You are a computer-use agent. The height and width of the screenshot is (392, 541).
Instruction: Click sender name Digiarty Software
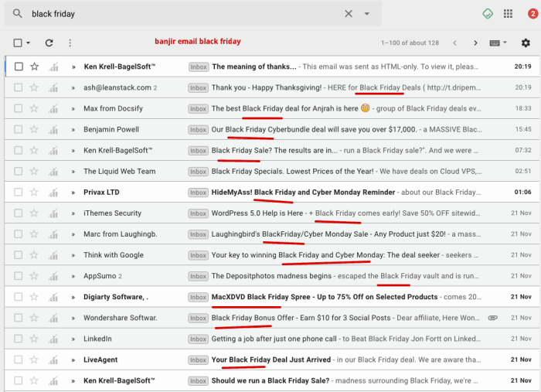click(116, 297)
